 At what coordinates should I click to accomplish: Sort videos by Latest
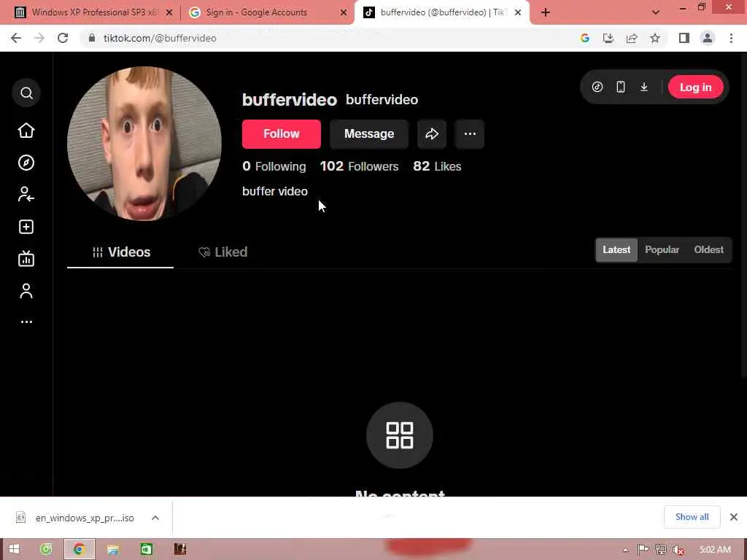point(616,250)
